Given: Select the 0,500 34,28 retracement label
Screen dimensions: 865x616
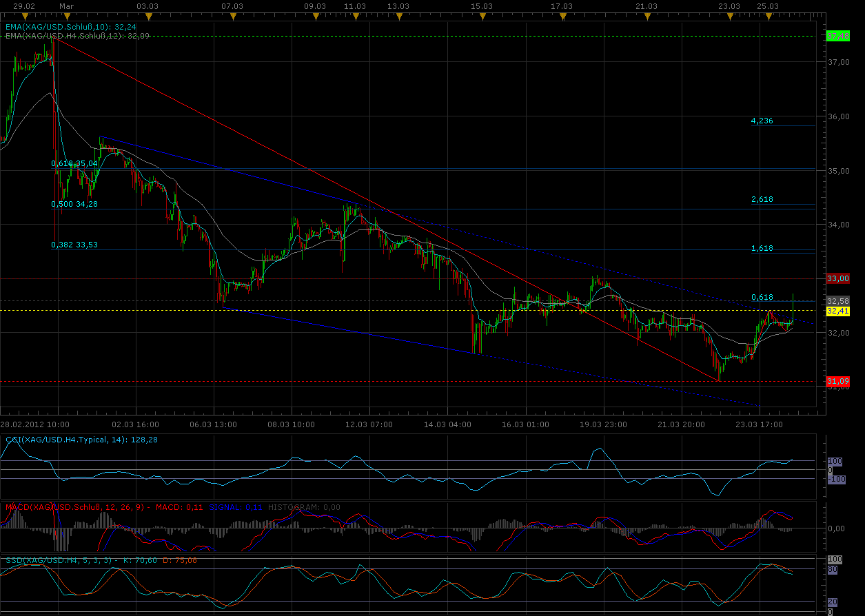Looking at the screenshot, I should coord(74,204).
